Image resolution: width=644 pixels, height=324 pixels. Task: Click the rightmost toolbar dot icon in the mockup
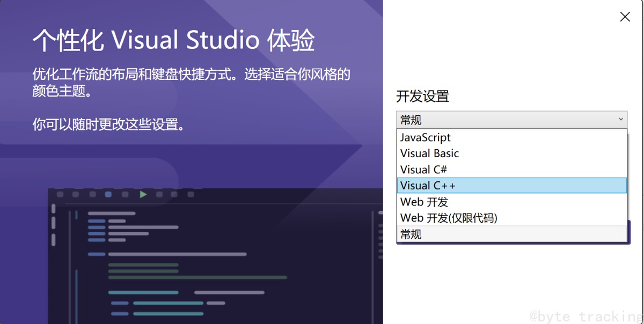(191, 194)
